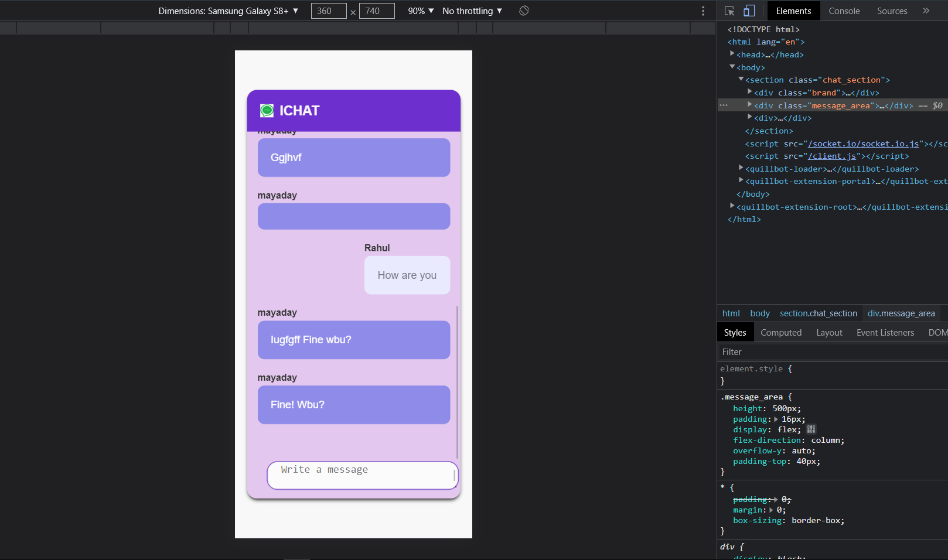948x560 pixels.
Task: Open the 90% zoom dropdown
Action: [421, 11]
